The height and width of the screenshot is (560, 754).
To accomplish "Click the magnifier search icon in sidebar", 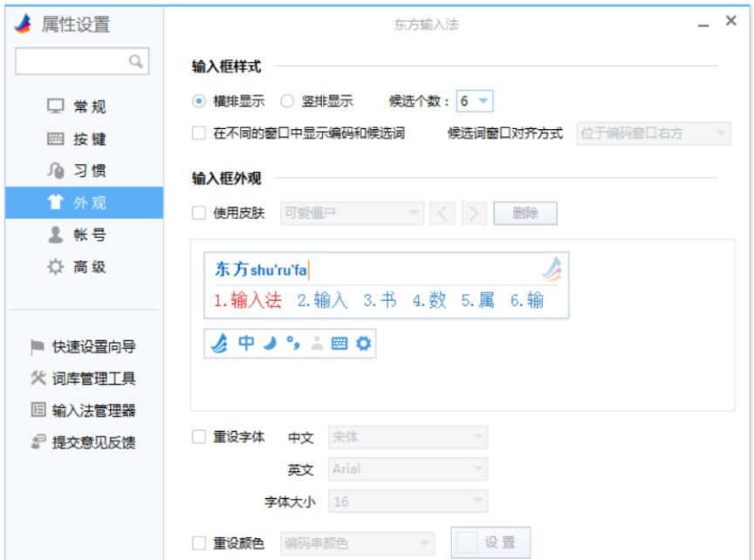I will [x=136, y=61].
